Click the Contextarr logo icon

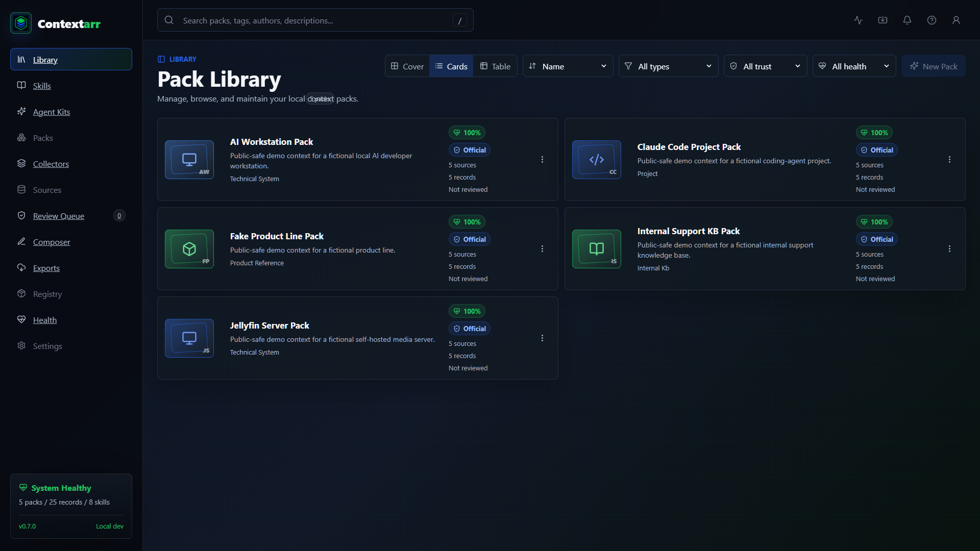click(21, 23)
